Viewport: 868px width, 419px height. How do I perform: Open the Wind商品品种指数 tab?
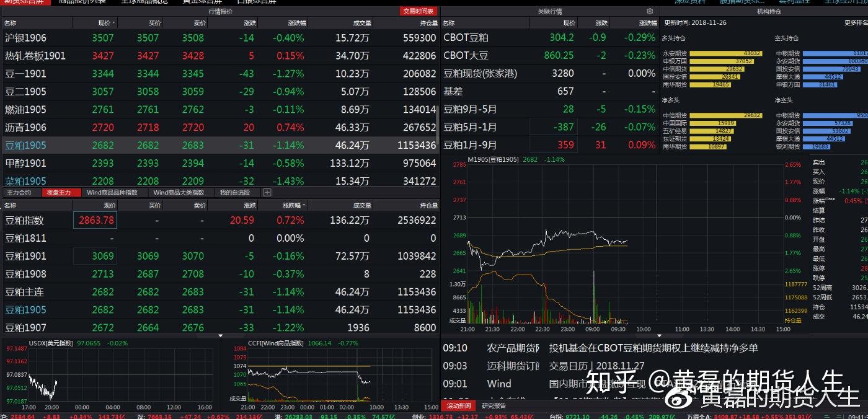point(112,192)
